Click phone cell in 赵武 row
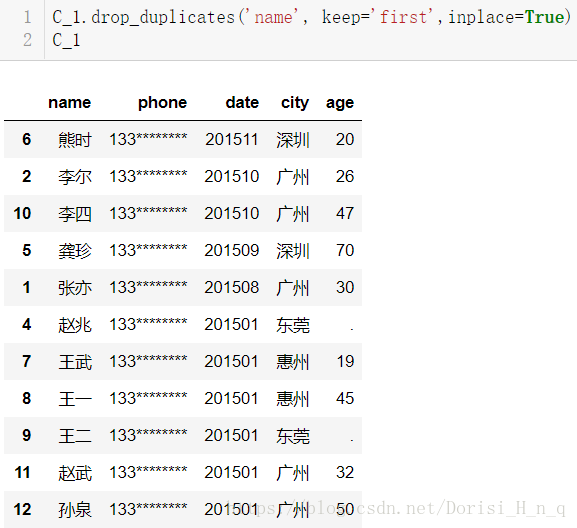Screen dimensions: 577x528 pos(148,472)
